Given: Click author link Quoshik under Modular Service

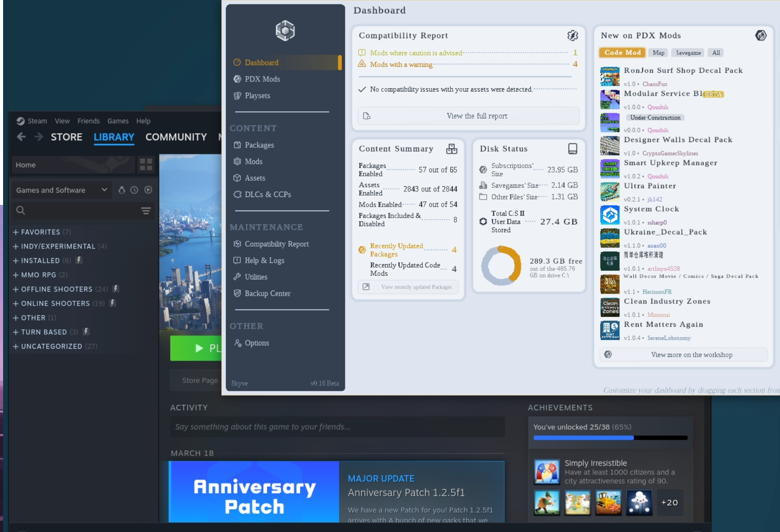Looking at the screenshot, I should coord(658,107).
